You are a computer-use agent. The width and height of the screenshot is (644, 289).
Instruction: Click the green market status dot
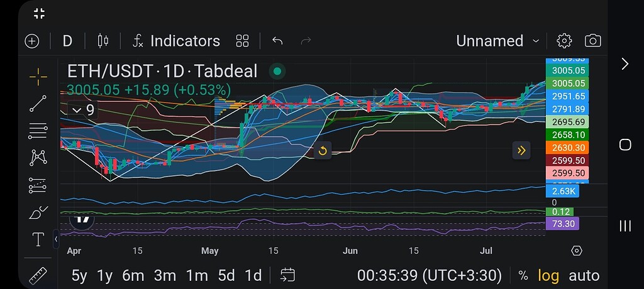click(277, 72)
